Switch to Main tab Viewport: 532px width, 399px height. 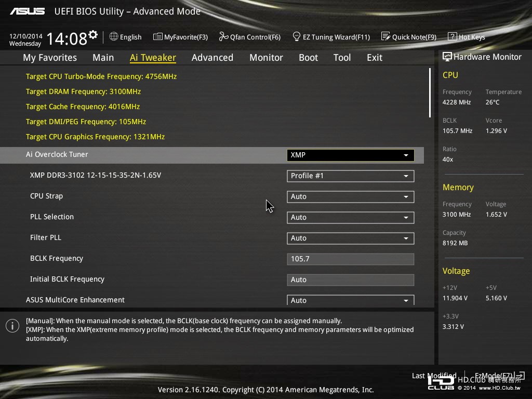(x=103, y=58)
